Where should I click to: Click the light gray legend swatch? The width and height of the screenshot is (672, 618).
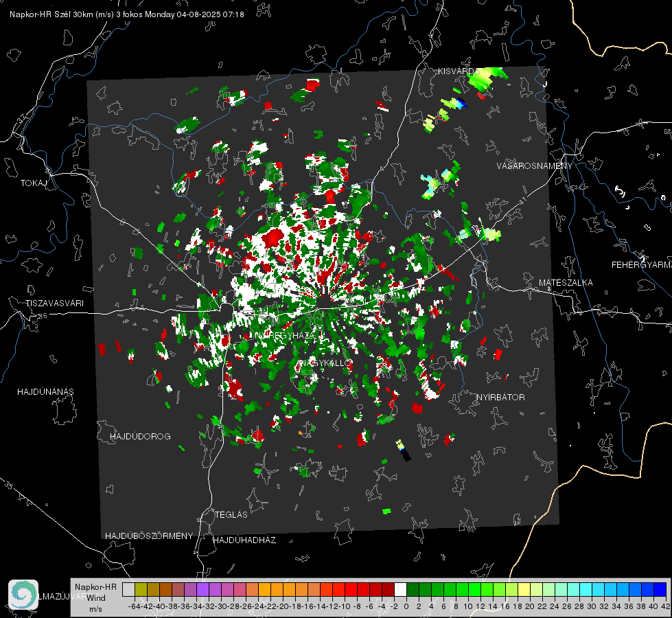pyautogui.click(x=128, y=589)
